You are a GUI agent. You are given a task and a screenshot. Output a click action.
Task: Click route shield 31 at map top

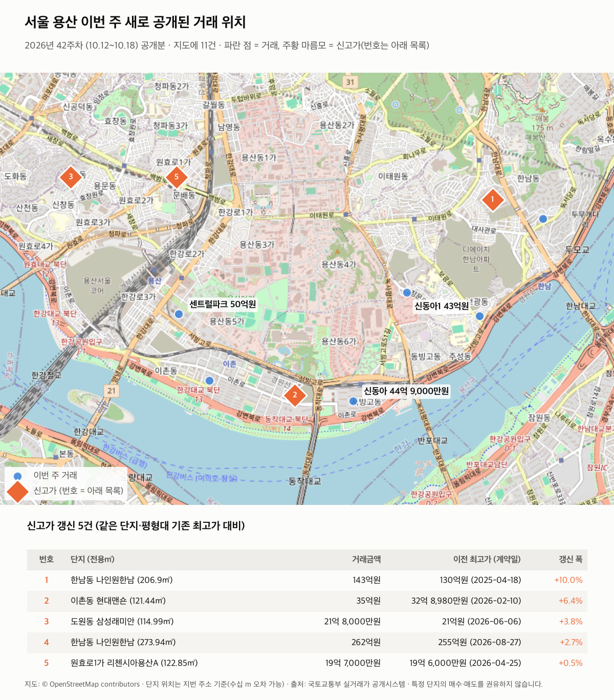350,82
